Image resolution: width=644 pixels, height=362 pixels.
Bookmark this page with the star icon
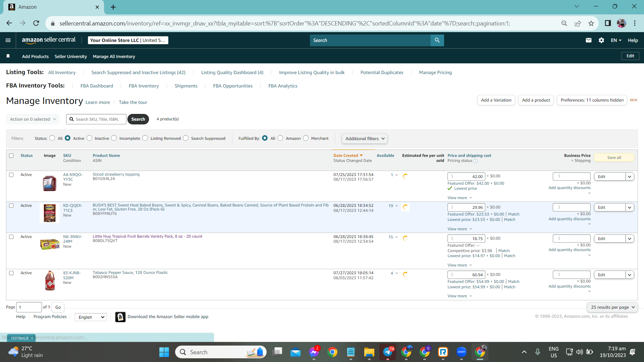point(591,23)
